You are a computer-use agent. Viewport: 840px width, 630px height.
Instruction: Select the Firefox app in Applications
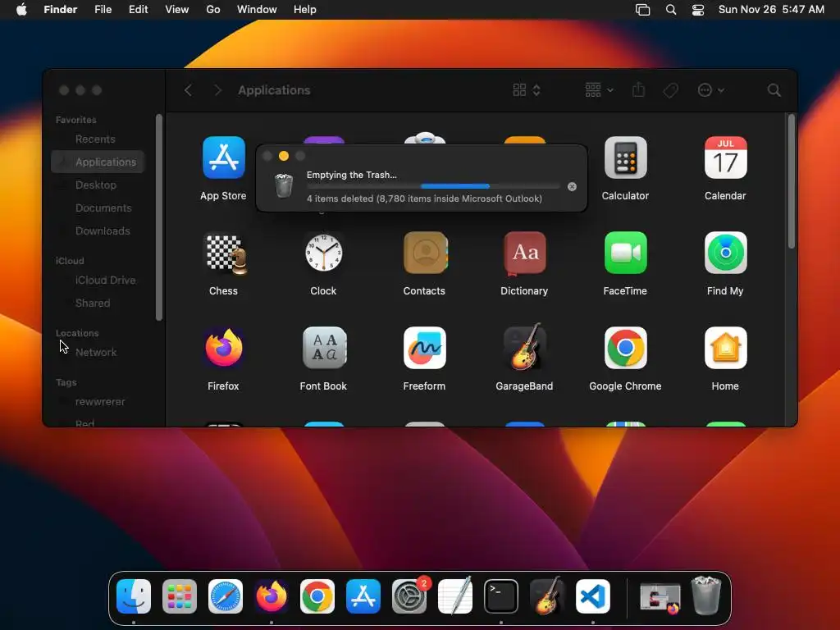point(223,348)
